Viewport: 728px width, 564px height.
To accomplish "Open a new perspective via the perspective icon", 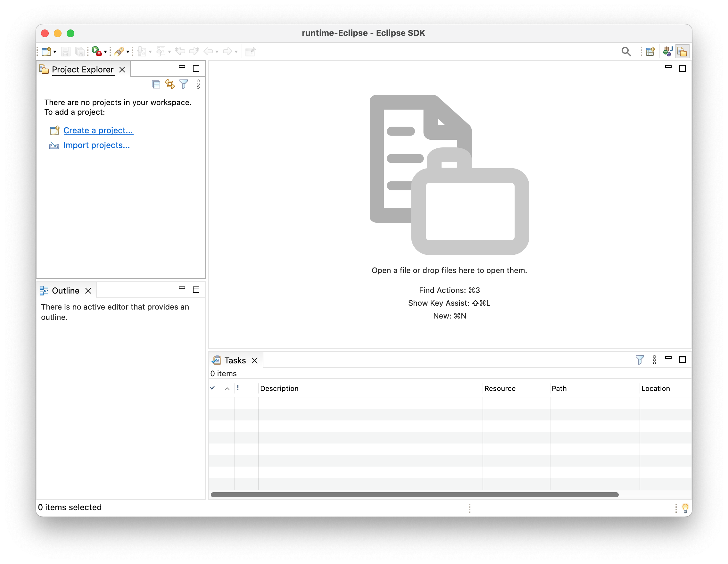I will (650, 51).
